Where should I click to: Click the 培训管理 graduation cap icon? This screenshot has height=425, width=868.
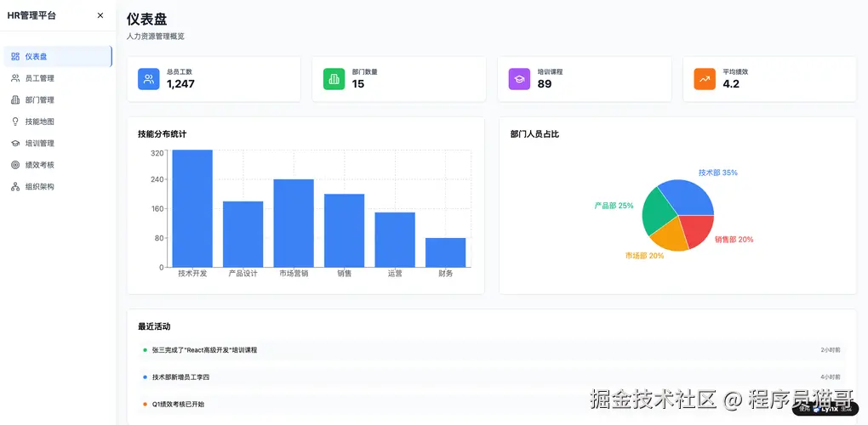[x=15, y=143]
